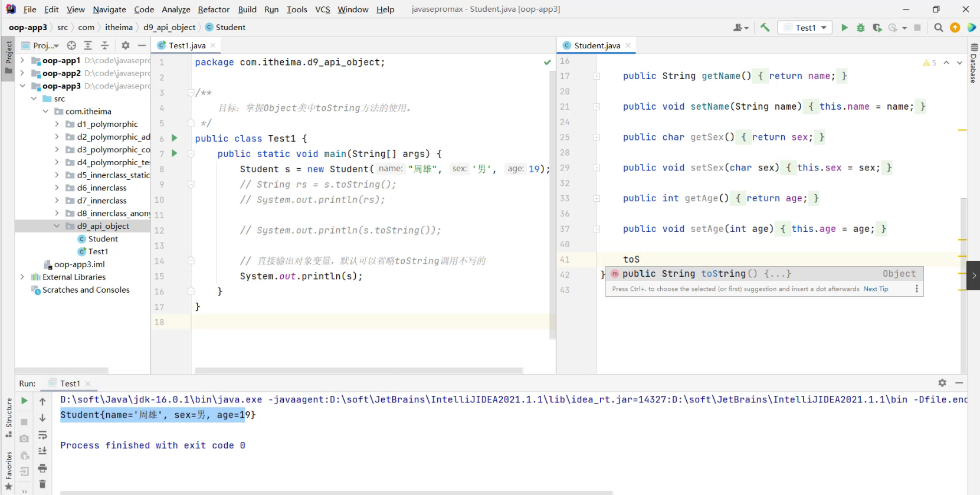This screenshot has height=495, width=980.
Task: Toggle the Structure tool window
Action: click(x=8, y=418)
